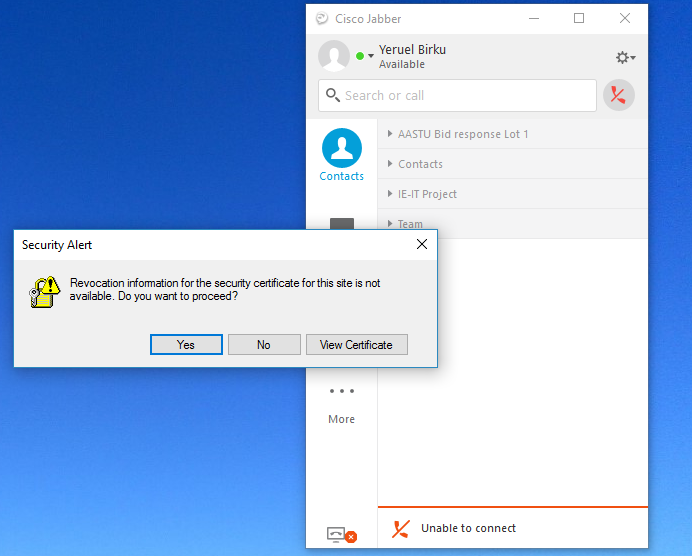Expand the IE-IT Project group
This screenshot has width=692, height=556.
[x=390, y=194]
